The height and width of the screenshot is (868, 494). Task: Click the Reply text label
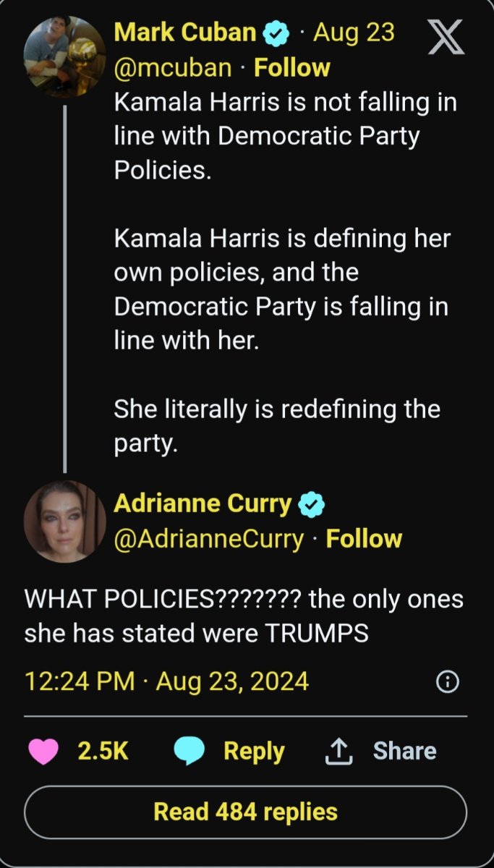[254, 751]
